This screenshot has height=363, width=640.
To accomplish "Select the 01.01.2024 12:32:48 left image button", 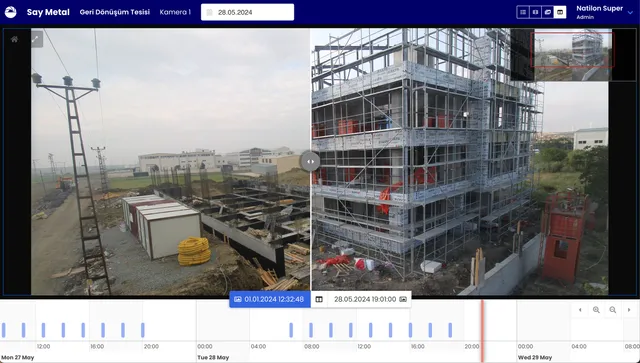I will [x=270, y=299].
